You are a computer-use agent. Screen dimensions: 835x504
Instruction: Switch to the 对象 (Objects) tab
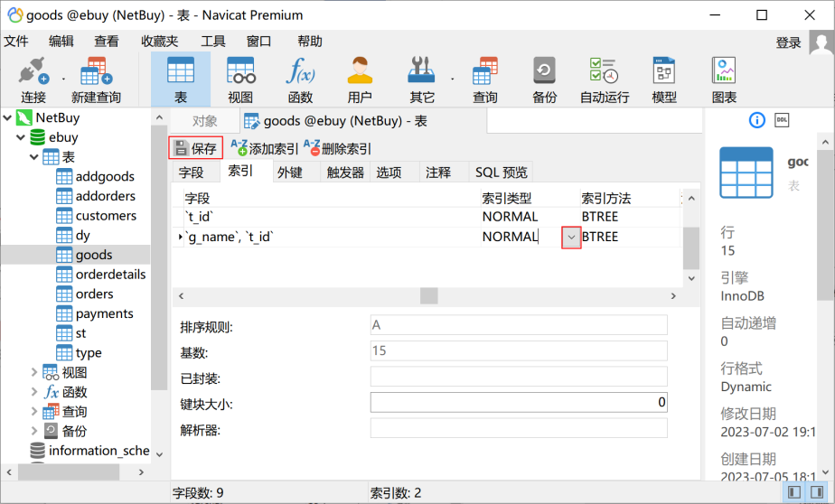204,121
